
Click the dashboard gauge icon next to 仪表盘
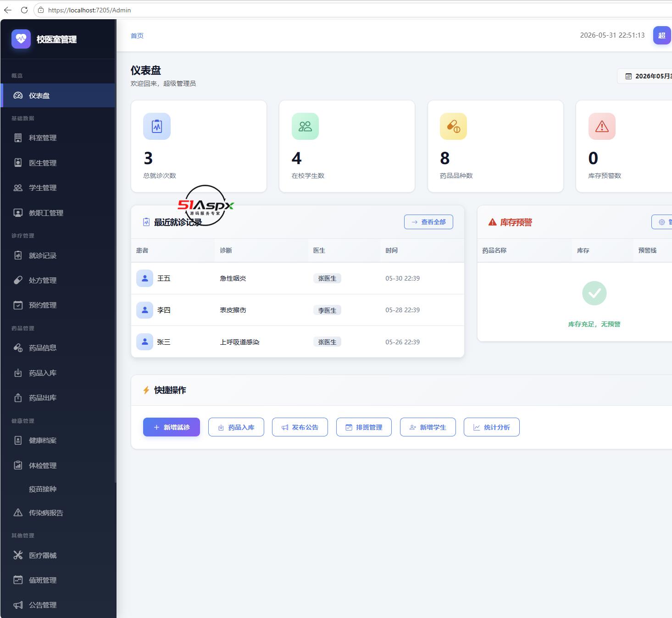[x=18, y=95]
